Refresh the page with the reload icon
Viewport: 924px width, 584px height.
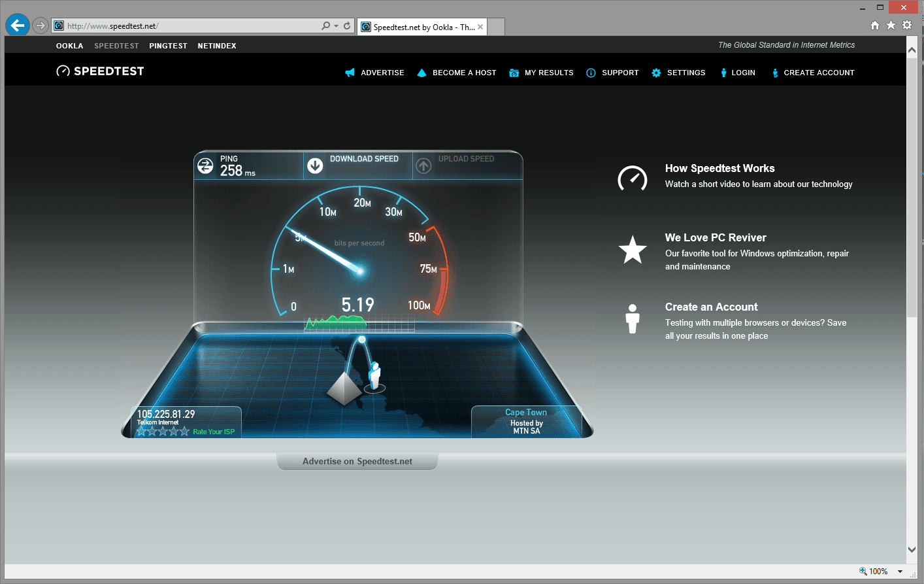347,26
